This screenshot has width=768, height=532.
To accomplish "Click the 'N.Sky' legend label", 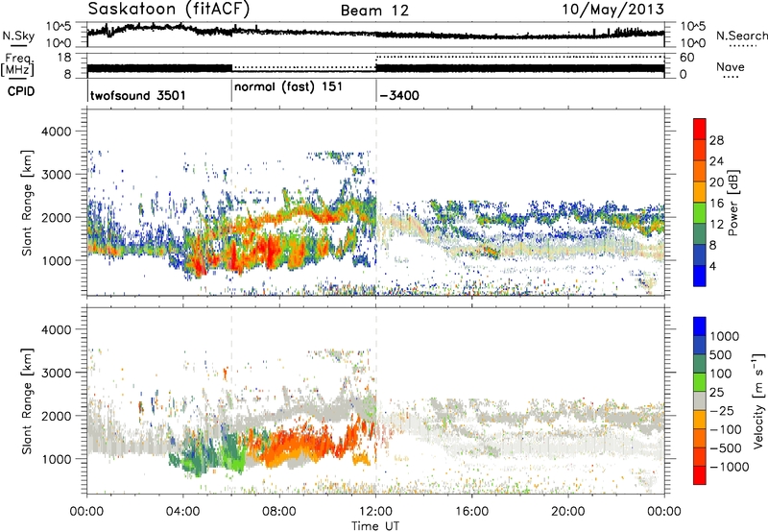I will (18, 36).
